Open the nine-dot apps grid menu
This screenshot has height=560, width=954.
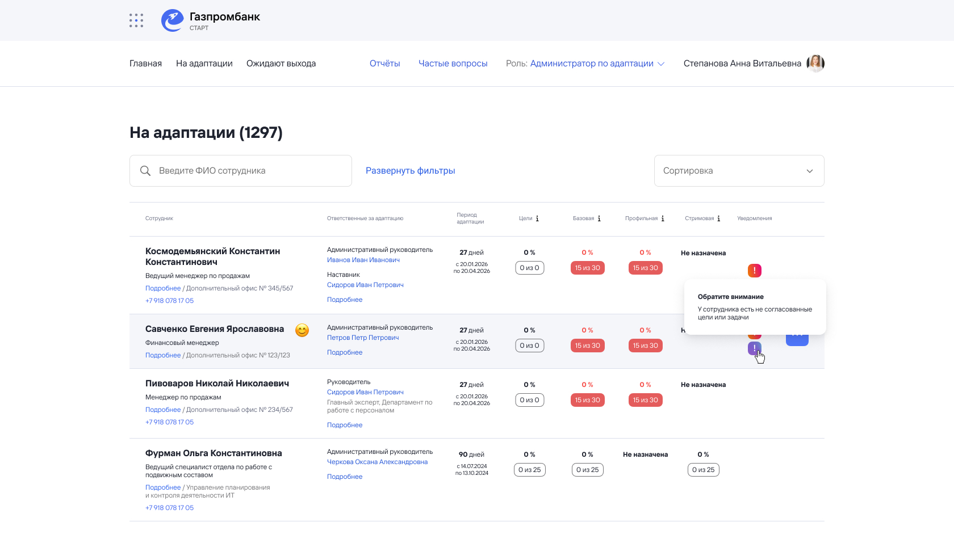click(x=136, y=20)
